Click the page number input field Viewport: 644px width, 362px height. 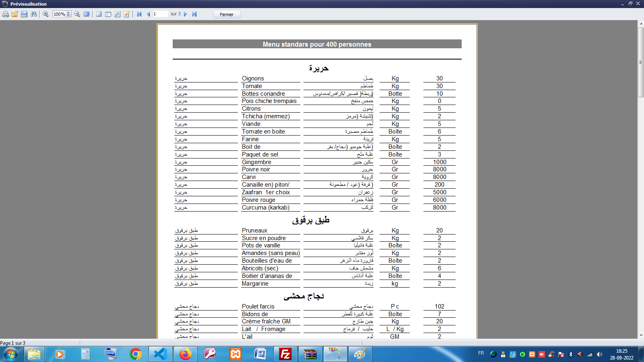(x=160, y=14)
